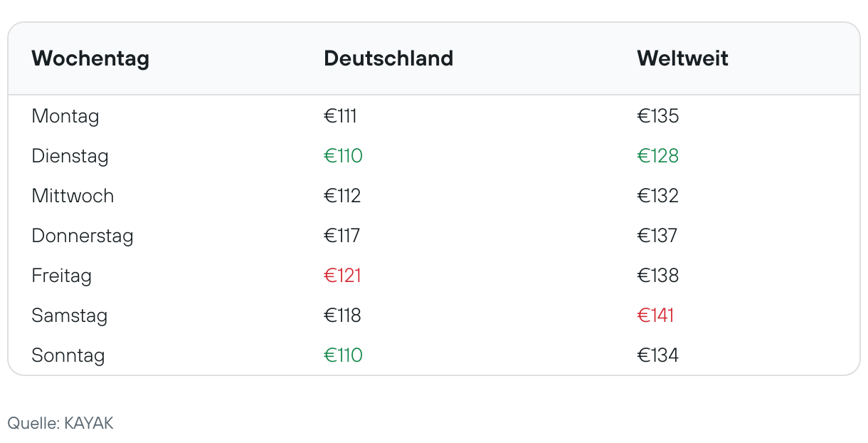Click the Samstag row label

pyautogui.click(x=70, y=316)
